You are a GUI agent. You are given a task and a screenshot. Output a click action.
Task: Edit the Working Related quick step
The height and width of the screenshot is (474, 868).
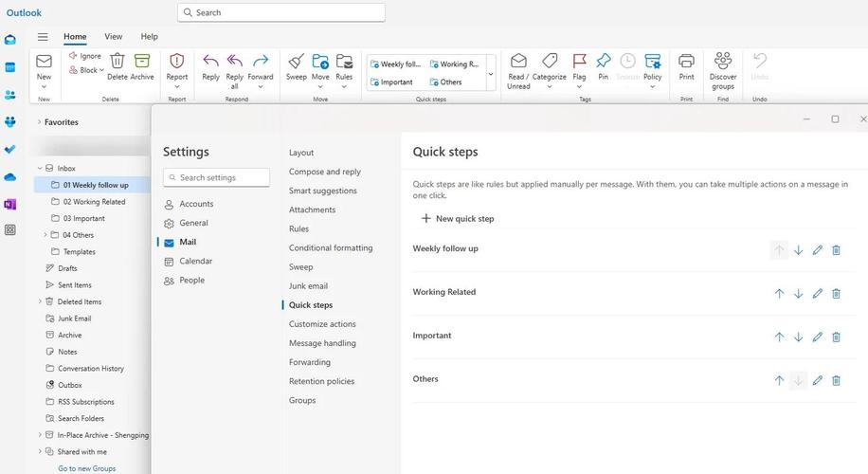817,294
